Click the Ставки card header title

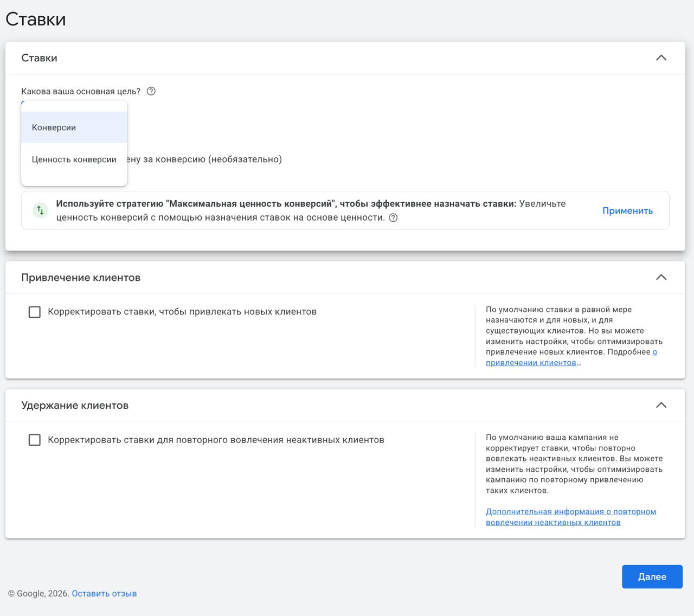(39, 58)
